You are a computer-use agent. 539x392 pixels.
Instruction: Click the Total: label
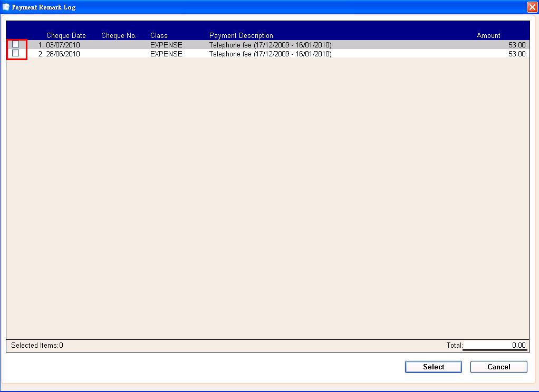click(x=455, y=345)
